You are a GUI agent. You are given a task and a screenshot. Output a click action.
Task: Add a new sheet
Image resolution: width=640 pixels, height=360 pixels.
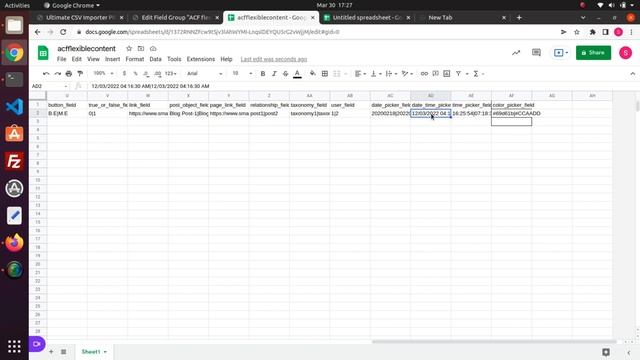[x=51, y=351]
